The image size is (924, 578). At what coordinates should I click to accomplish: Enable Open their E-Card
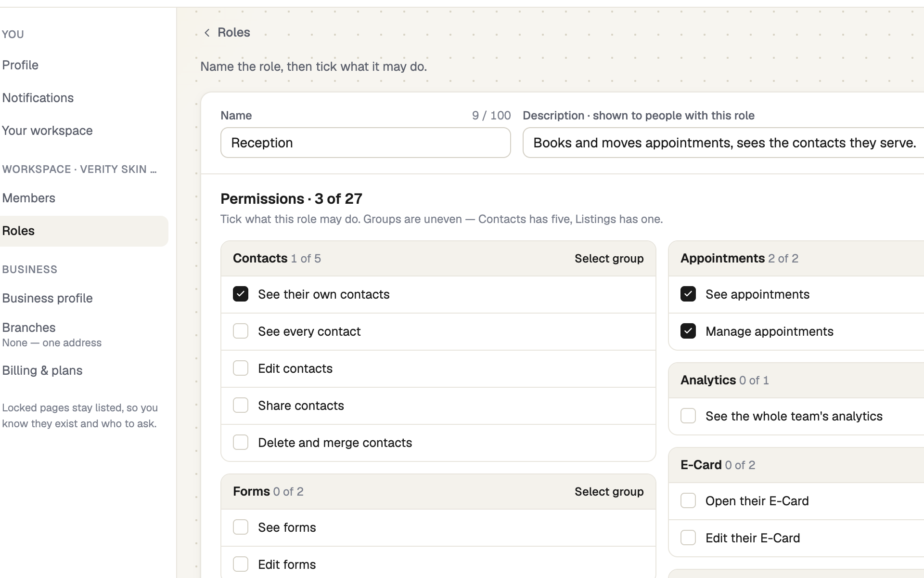(x=688, y=500)
